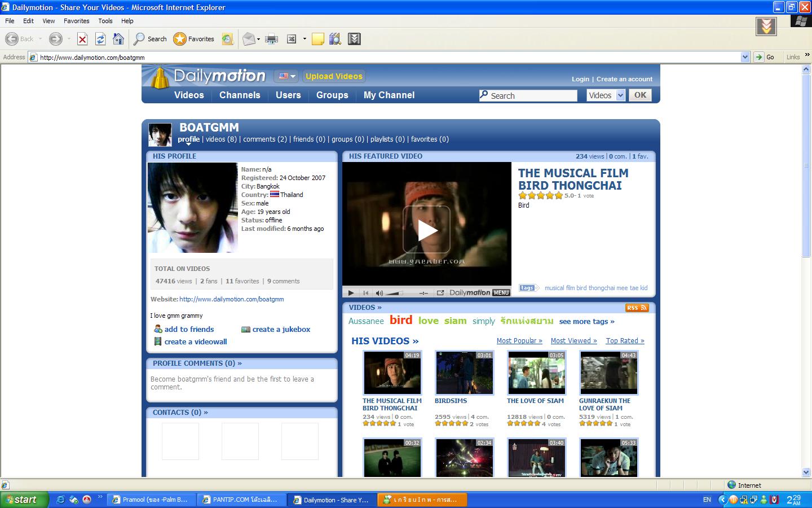Sort videos by Top Rated

pos(625,340)
